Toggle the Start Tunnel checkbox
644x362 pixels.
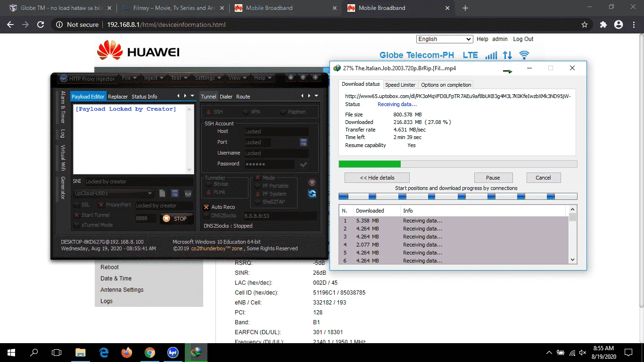76,215
